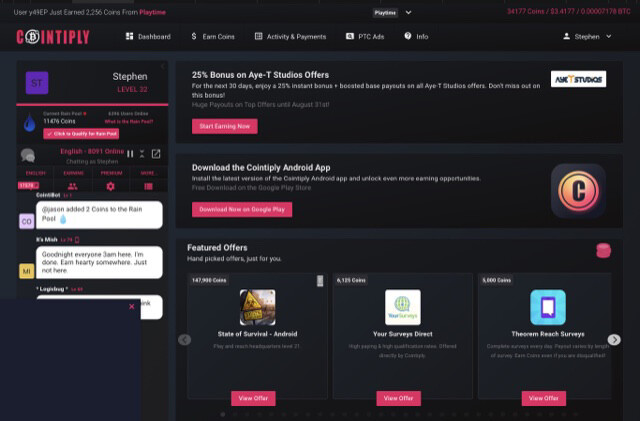Pause the chat feed
640x421 pixels.
pyautogui.click(x=130, y=154)
